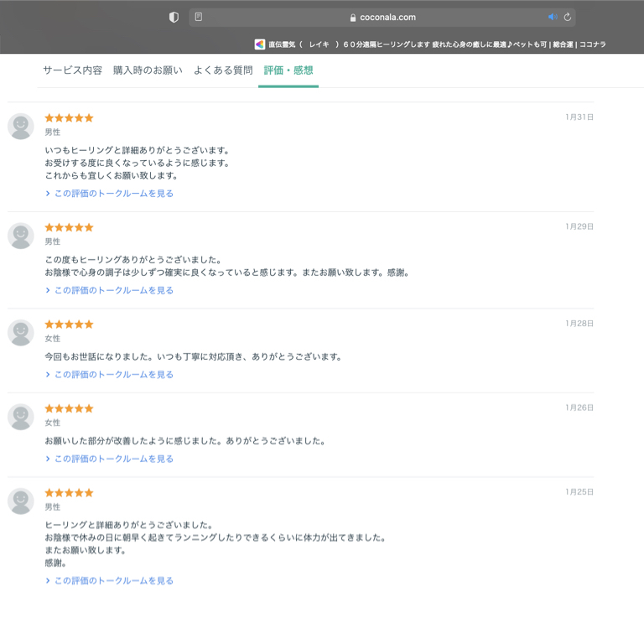Click the reviewer avatar on the 1月29日 review

click(21, 236)
